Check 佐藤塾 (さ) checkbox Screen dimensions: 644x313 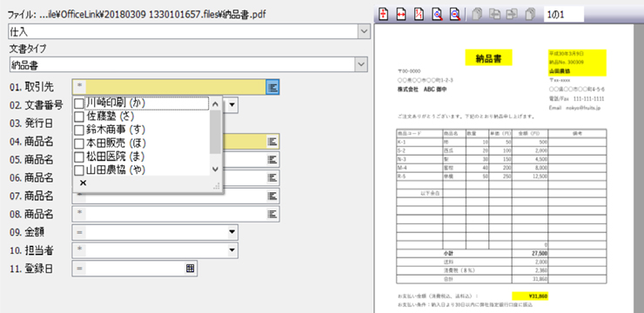[79, 117]
